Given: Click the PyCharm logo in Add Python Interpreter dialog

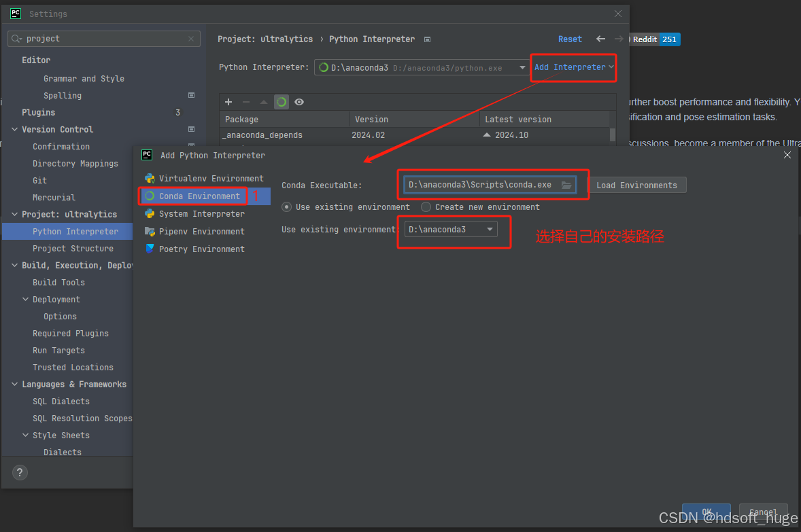Looking at the screenshot, I should coord(147,155).
